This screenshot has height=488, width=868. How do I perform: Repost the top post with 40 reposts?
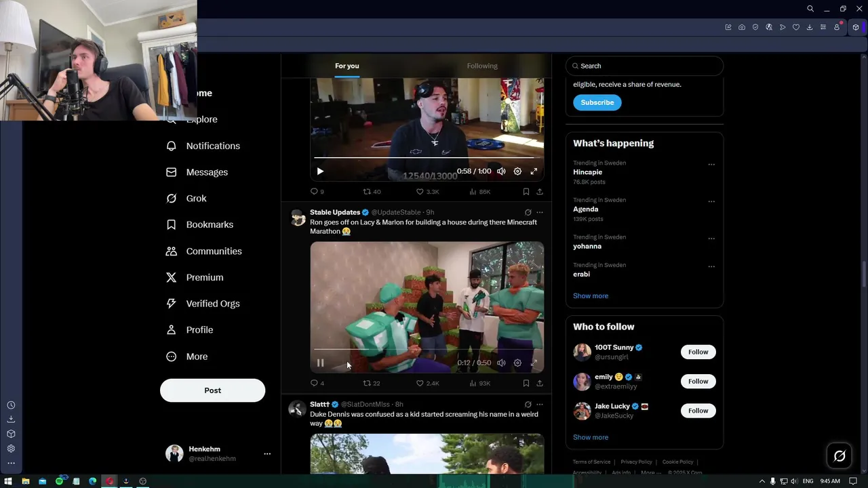[x=372, y=192]
